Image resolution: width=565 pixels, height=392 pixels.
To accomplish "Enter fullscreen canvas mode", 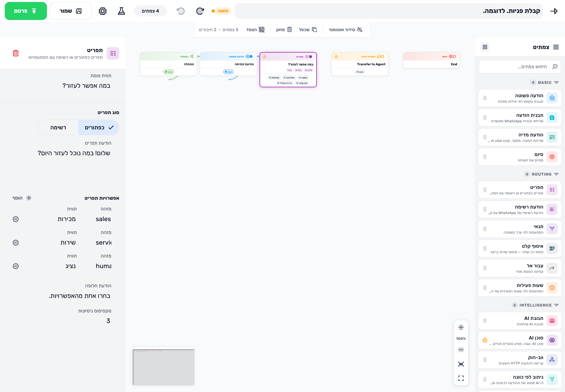I will pos(461,378).
